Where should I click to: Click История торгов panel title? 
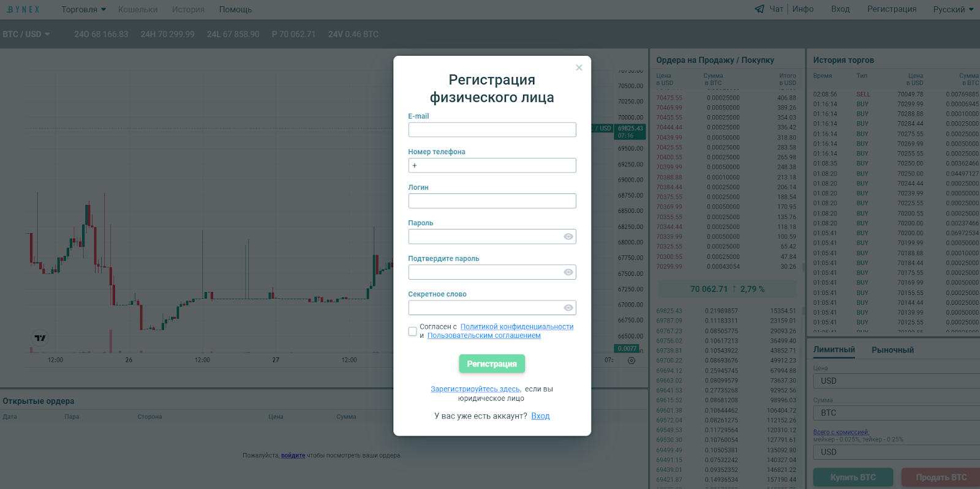pos(843,60)
